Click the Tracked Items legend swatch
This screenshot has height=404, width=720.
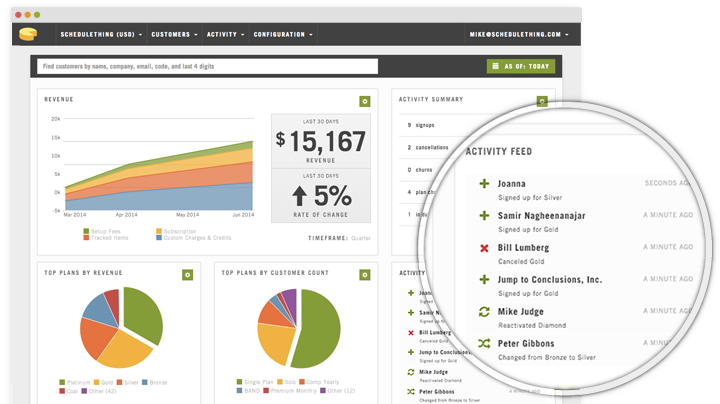86,238
